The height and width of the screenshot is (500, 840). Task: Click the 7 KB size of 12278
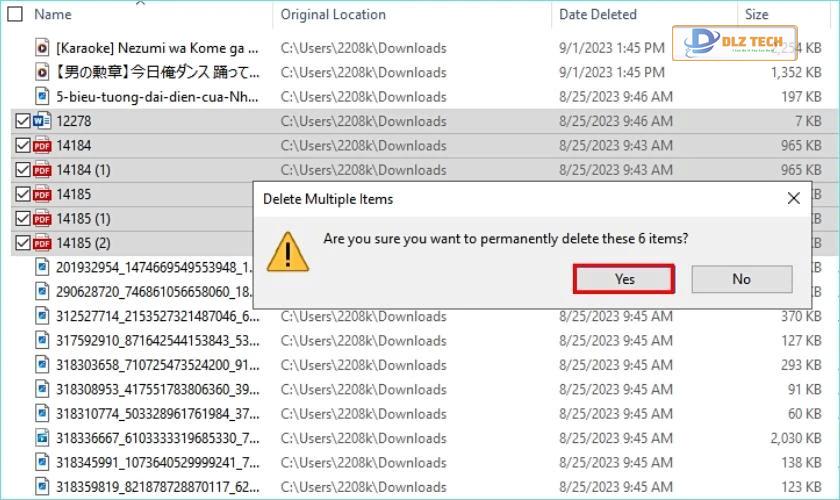point(808,121)
